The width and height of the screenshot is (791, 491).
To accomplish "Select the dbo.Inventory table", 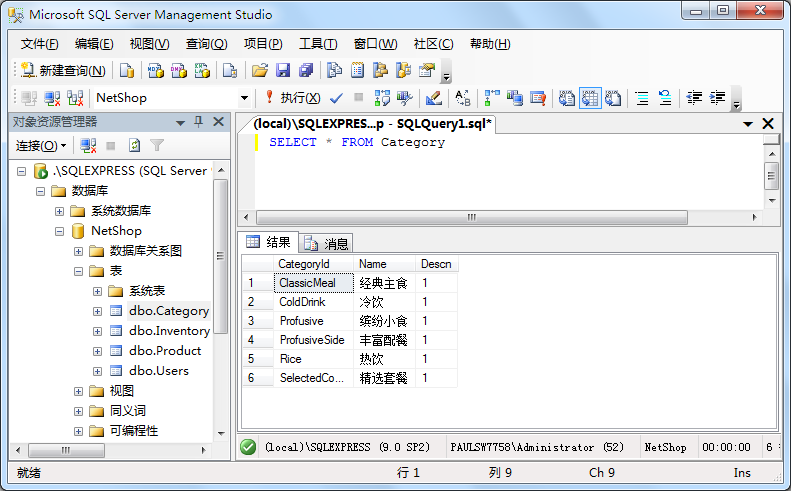I will coord(170,331).
